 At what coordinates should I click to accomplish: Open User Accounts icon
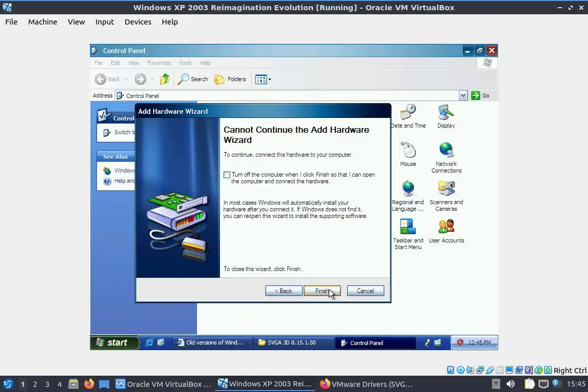coord(446,231)
